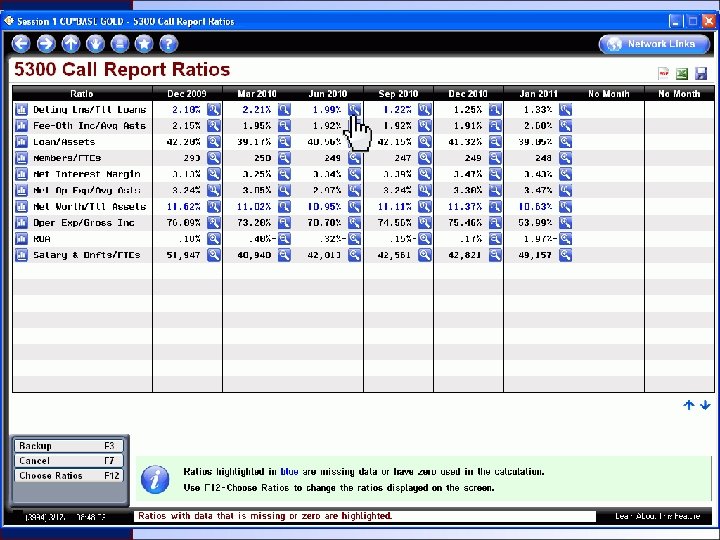Click lookup icon beside Jan 2011 53.99%
Viewport: 720px width, 540px height.
click(x=565, y=223)
